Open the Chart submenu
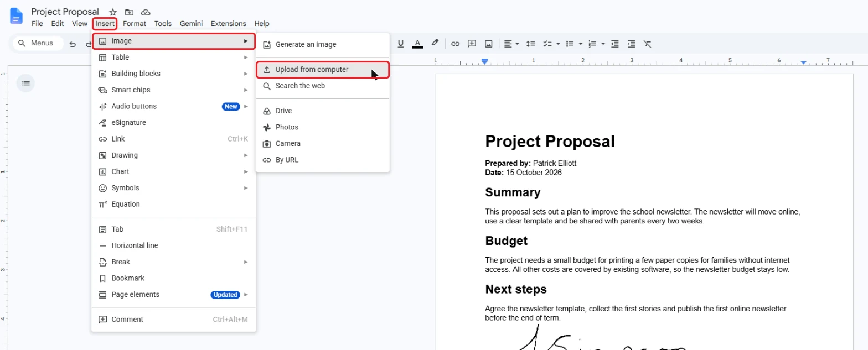Image resolution: width=868 pixels, height=350 pixels. tap(174, 171)
